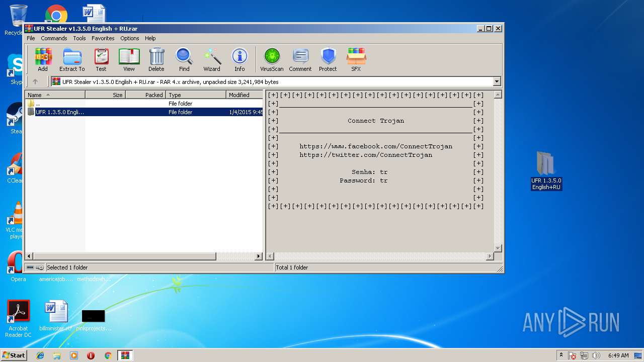Click file list horizontal scrollbar left arrow
This screenshot has width=644, height=362.
pos(29,256)
